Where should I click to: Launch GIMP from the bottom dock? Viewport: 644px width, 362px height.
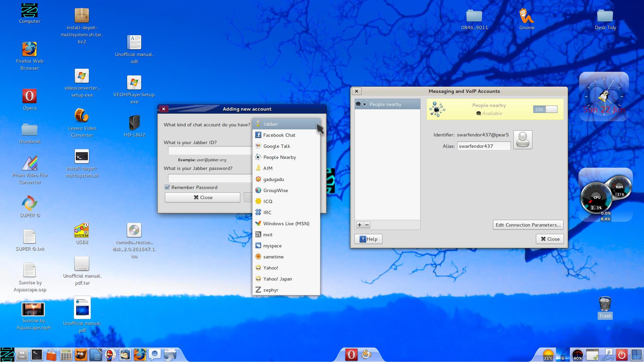81,355
